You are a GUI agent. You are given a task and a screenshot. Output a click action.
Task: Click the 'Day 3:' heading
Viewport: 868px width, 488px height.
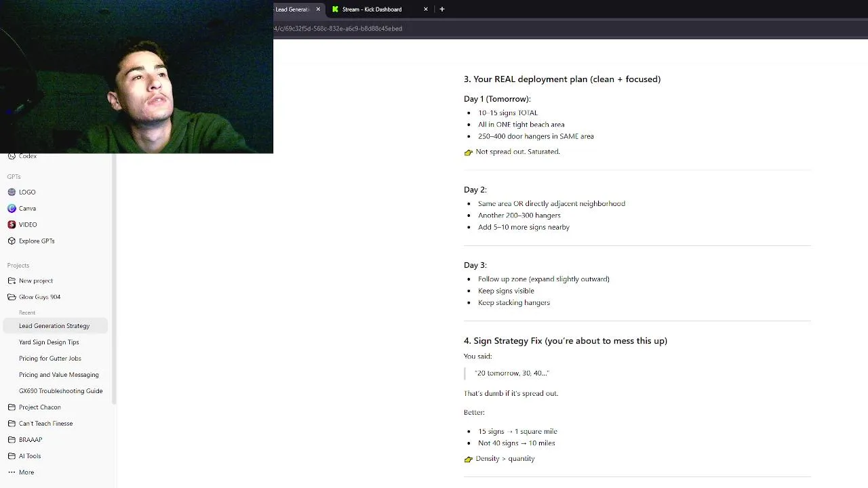tap(475, 265)
